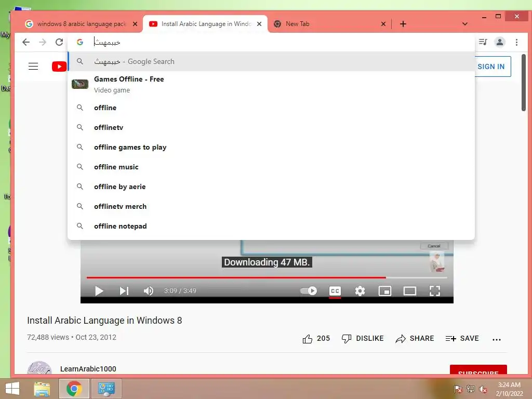Click the Chrome taskbar icon
532x399 pixels.
pyautogui.click(x=74, y=389)
